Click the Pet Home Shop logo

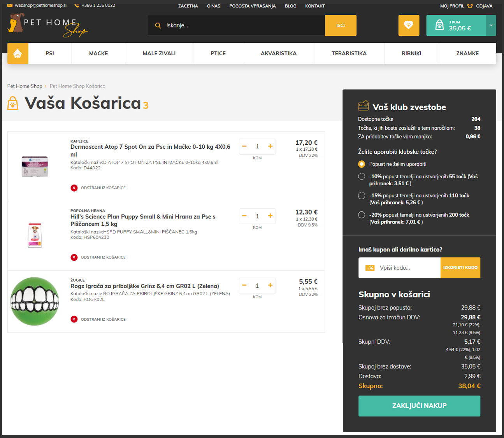tap(48, 25)
